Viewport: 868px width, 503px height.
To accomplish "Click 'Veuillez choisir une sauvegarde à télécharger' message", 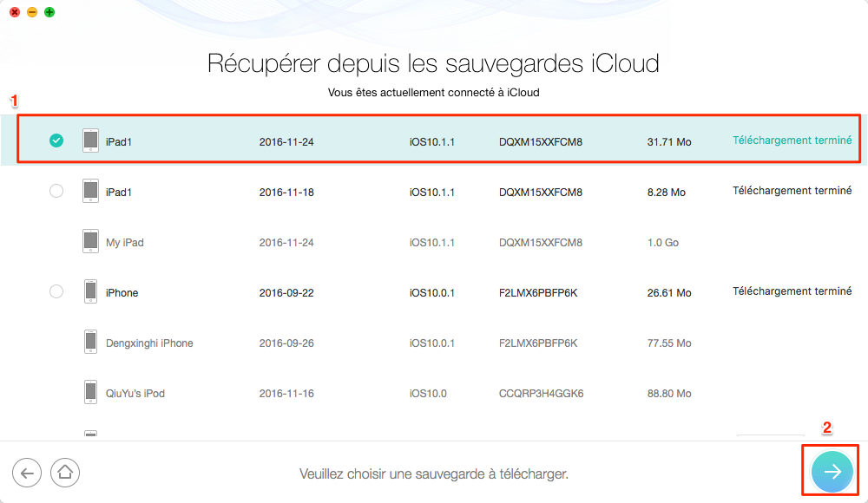I will pyautogui.click(x=433, y=474).
